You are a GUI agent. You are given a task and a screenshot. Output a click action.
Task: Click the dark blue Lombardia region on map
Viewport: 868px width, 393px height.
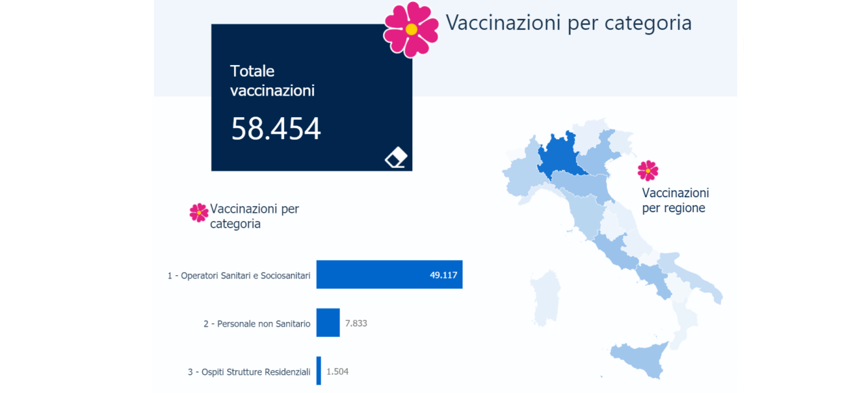coord(560,157)
